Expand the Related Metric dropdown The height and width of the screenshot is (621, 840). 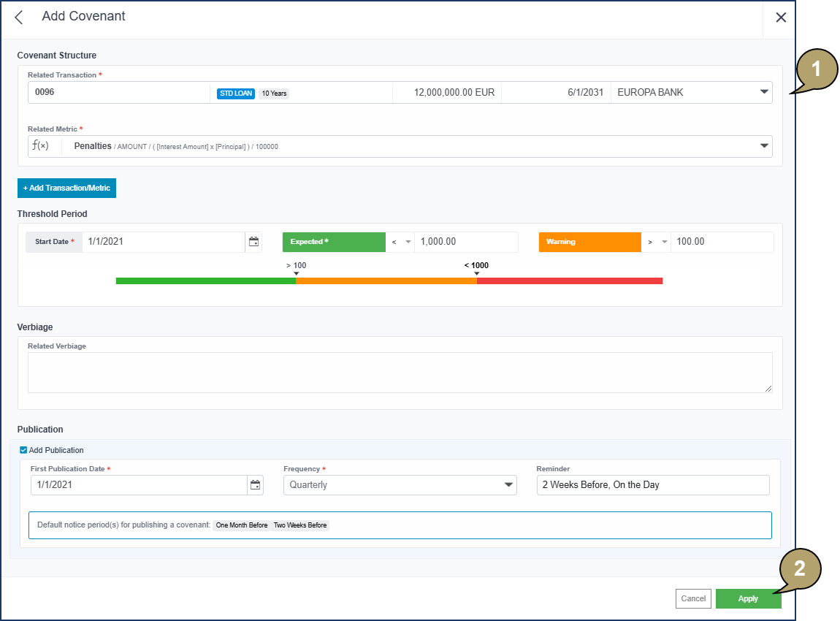pos(764,146)
